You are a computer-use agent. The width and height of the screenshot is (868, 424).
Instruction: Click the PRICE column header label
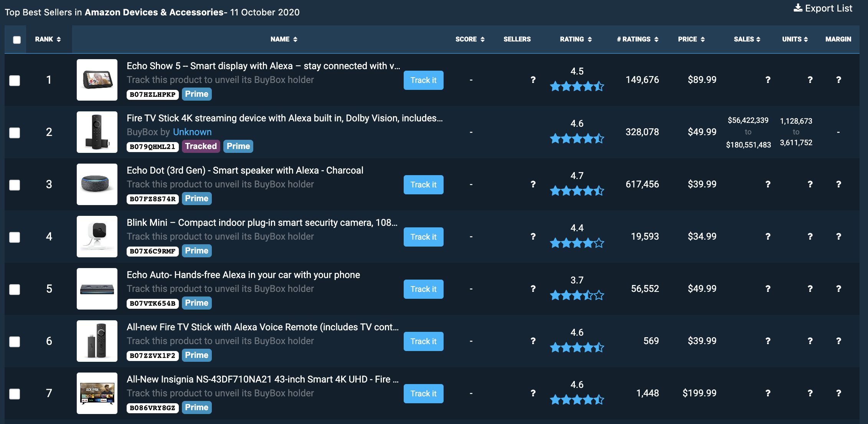(x=687, y=39)
